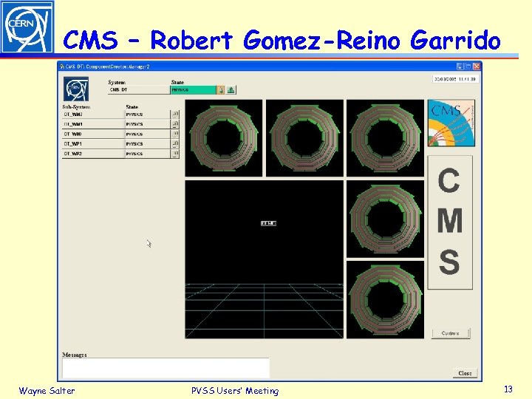Select the DT_WM2 sub-system name
This screenshot has height=399, width=532.
point(94,115)
